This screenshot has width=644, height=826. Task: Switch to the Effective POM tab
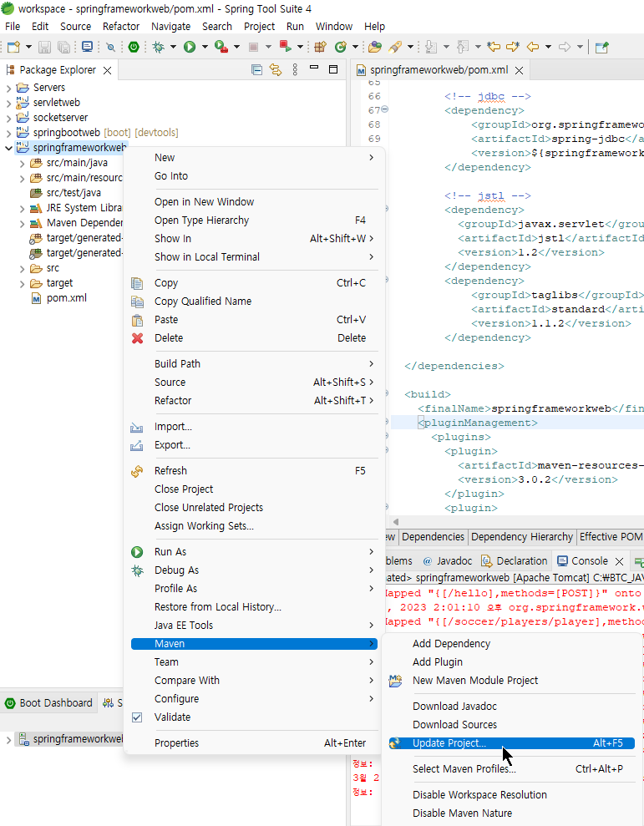pyautogui.click(x=611, y=537)
